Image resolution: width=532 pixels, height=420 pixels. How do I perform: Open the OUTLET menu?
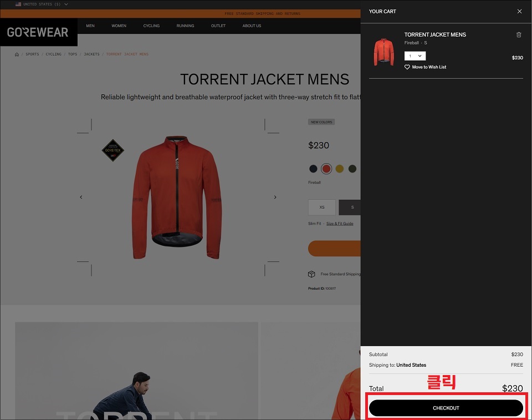[x=218, y=26]
